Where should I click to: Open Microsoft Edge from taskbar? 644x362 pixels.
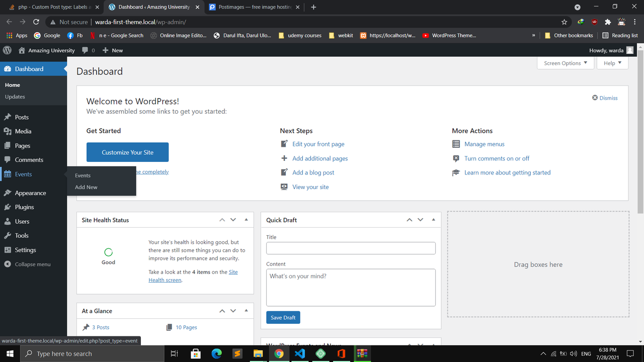click(x=217, y=353)
